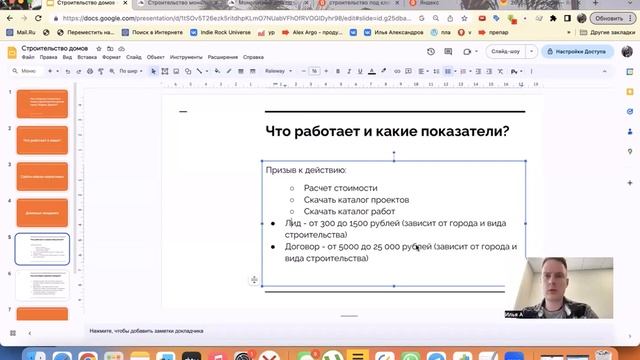Expand the Слайд-шоу dropdown arrow
The height and width of the screenshot is (360, 640).
click(x=531, y=51)
